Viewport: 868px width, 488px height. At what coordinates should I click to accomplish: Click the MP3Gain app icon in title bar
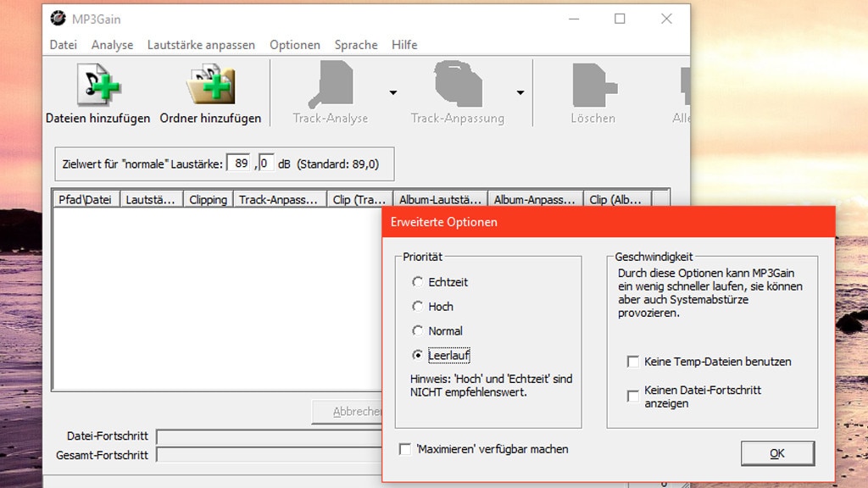coord(58,19)
